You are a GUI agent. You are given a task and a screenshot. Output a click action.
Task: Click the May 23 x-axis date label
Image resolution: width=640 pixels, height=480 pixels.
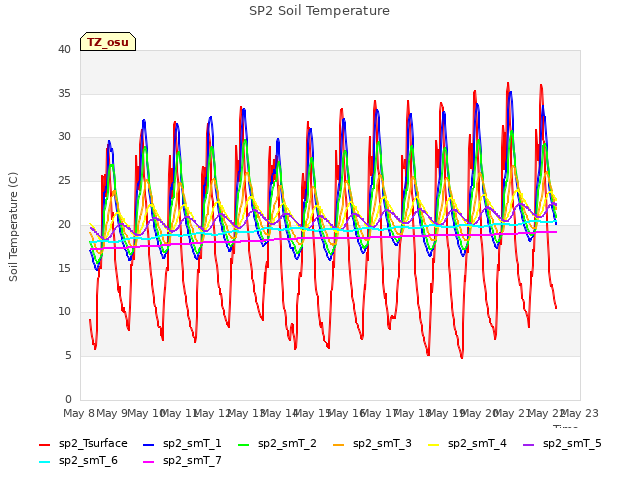pyautogui.click(x=580, y=413)
